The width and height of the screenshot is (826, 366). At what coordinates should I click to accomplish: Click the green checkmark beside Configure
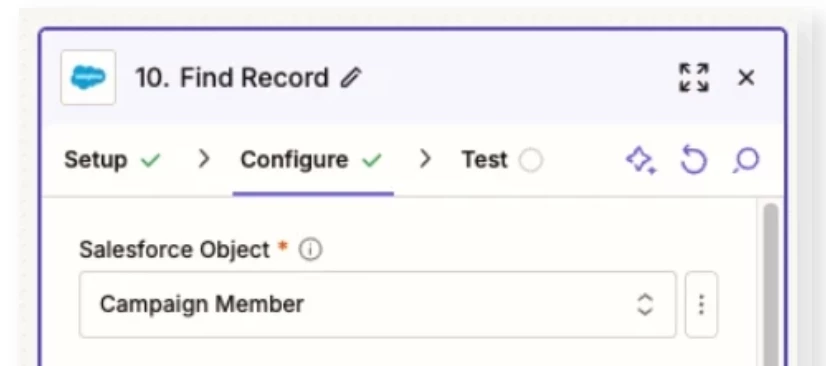pyautogui.click(x=372, y=161)
